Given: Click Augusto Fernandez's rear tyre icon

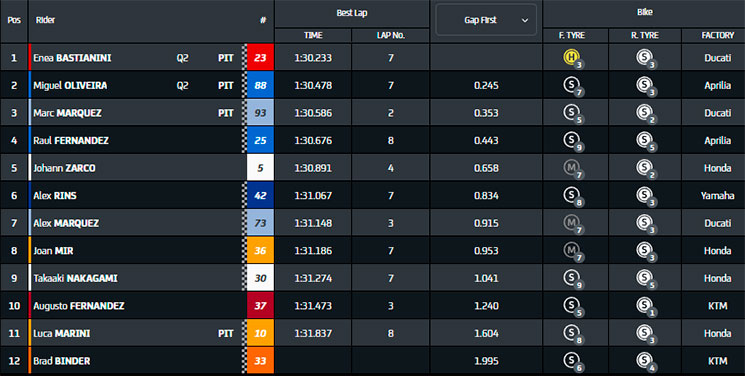Looking at the screenshot, I should (644, 305).
